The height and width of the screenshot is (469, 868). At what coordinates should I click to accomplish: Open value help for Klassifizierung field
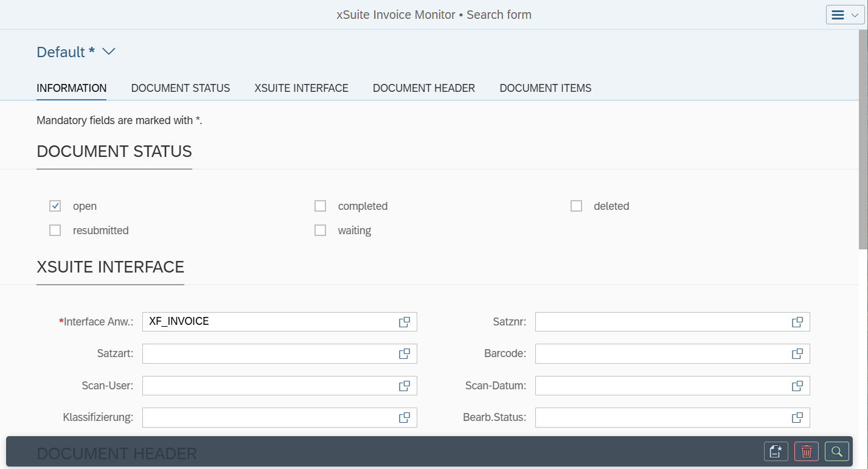pos(404,417)
